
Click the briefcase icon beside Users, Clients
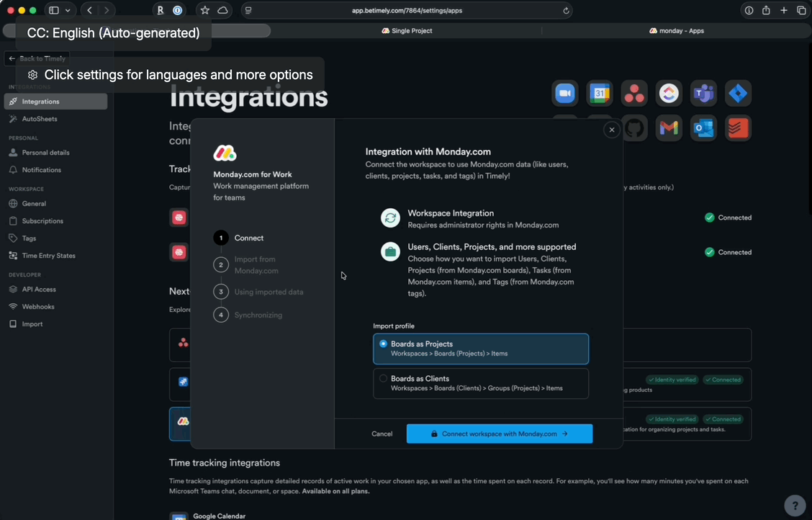click(x=390, y=251)
